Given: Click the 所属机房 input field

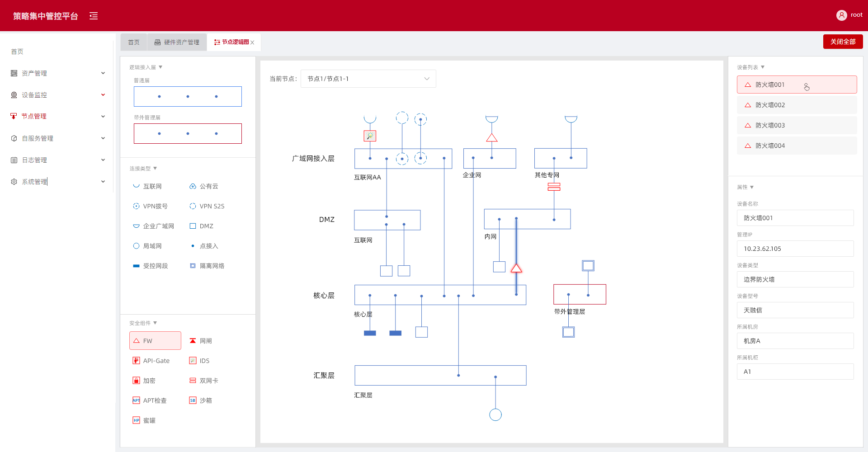Looking at the screenshot, I should (795, 341).
